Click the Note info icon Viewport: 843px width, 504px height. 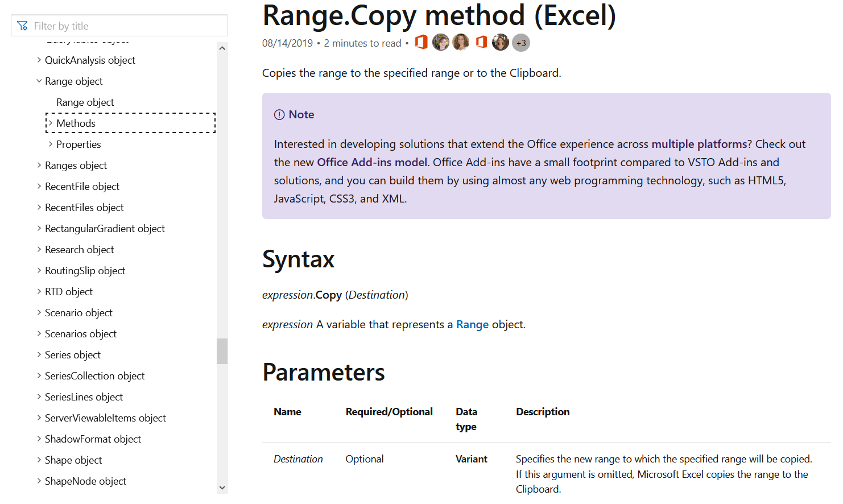click(279, 114)
